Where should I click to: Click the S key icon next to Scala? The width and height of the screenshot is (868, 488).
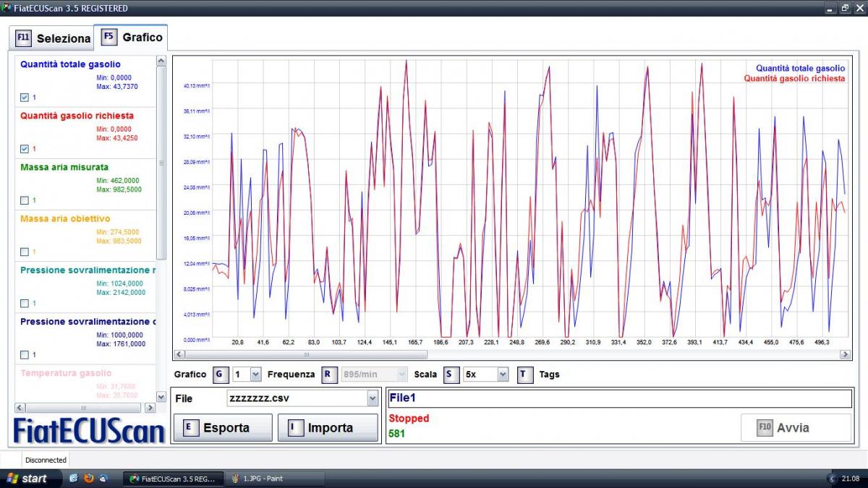pos(451,374)
